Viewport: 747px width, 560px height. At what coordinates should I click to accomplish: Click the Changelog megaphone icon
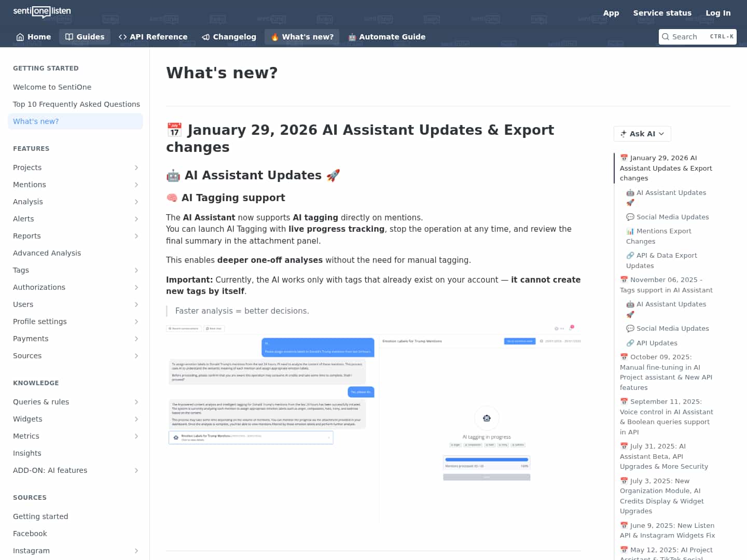click(x=206, y=37)
